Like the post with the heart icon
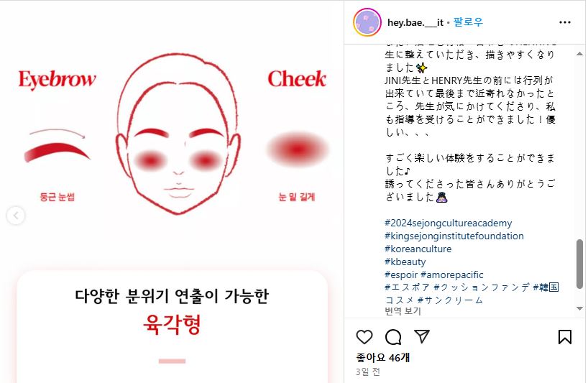 click(364, 337)
